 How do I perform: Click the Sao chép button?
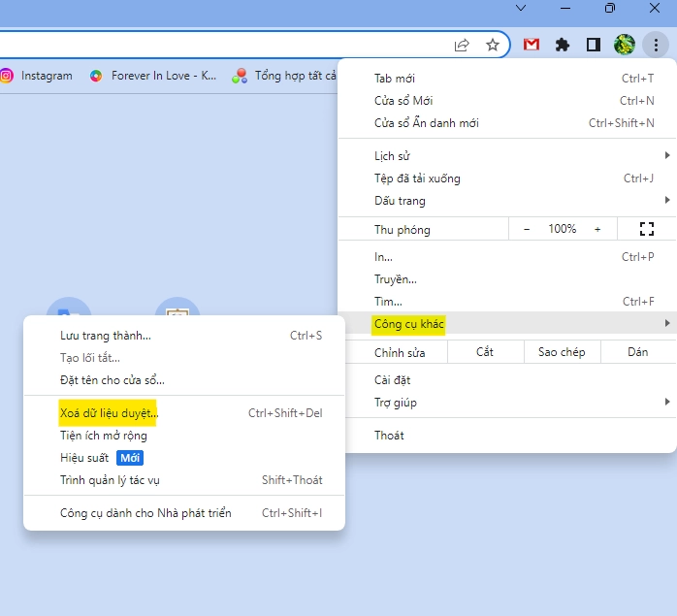(562, 352)
